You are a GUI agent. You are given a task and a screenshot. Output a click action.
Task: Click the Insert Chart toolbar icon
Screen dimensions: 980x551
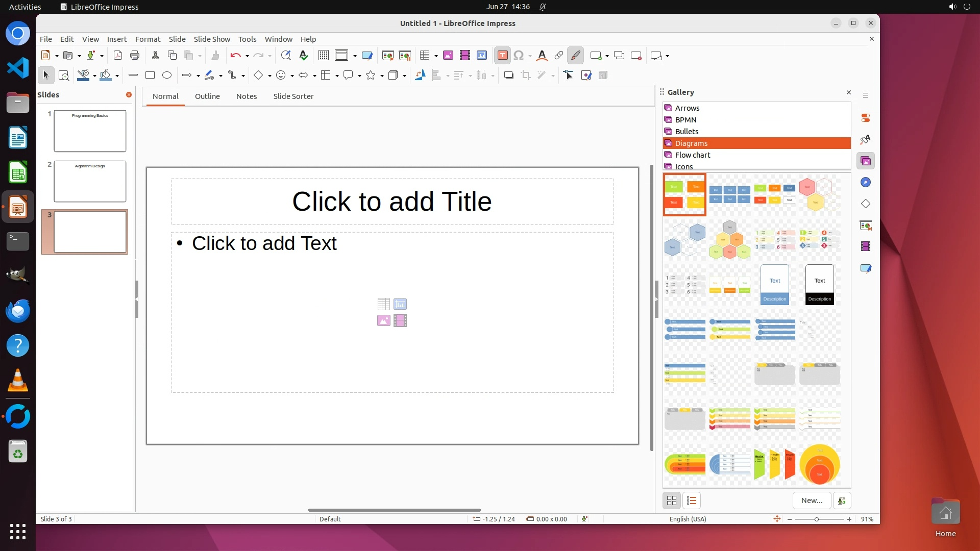coord(482,56)
